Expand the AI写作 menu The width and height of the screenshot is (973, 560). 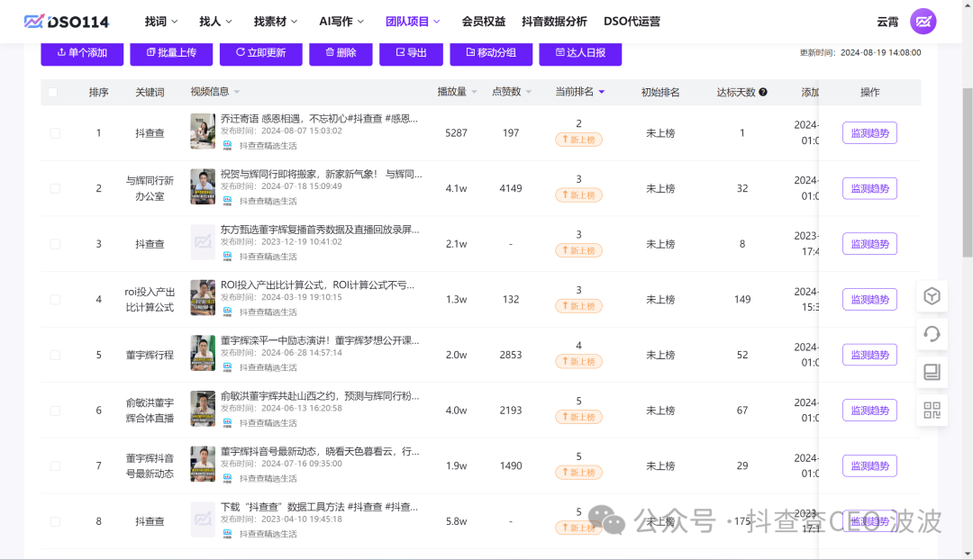(341, 22)
